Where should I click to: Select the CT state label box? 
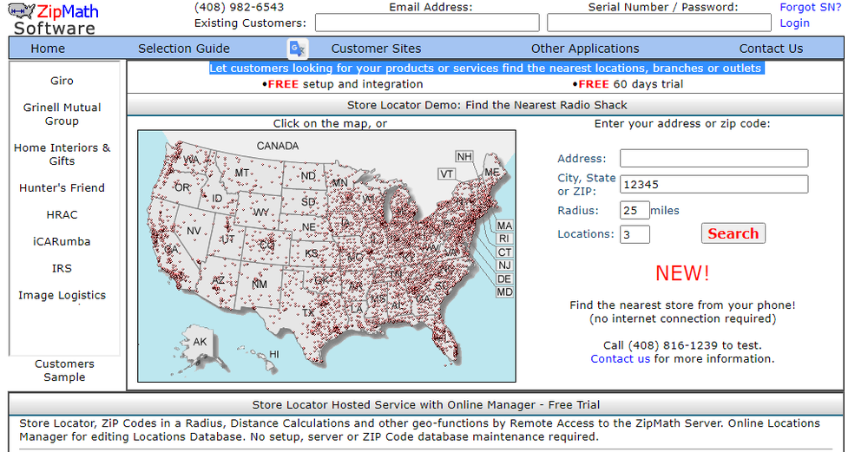click(504, 252)
